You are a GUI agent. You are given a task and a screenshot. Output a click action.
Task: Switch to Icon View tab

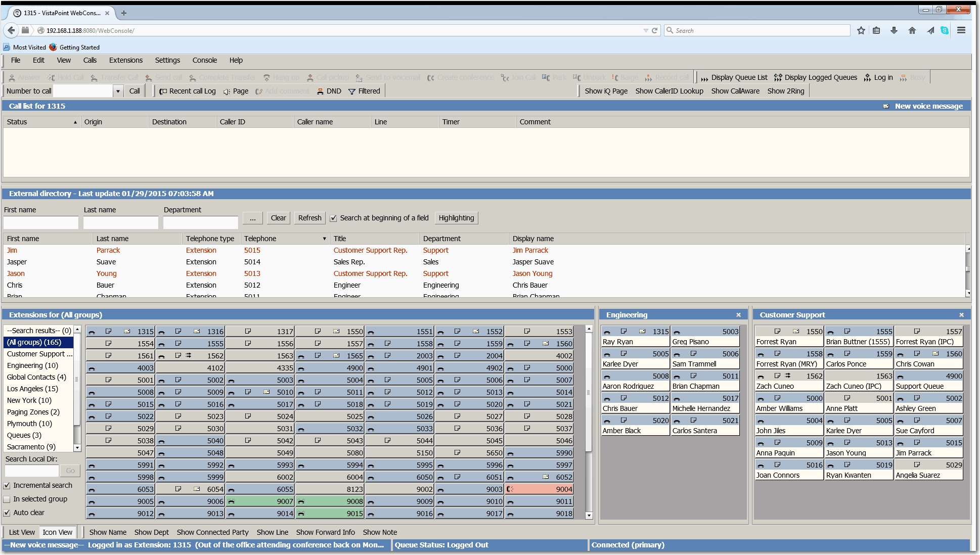pyautogui.click(x=58, y=532)
